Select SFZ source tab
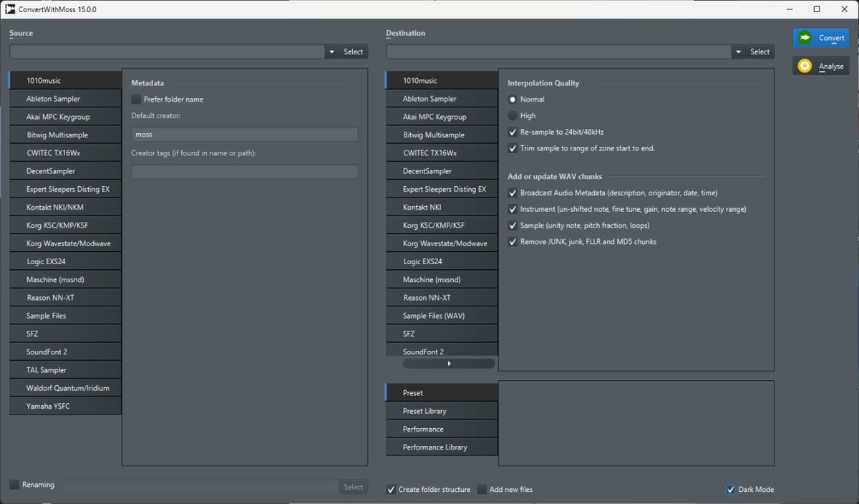 [66, 334]
